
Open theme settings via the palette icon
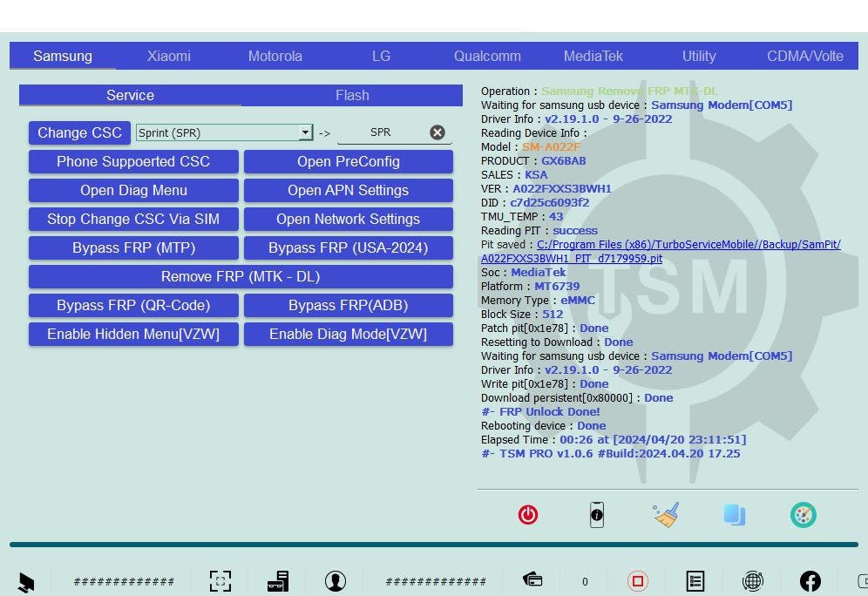click(803, 514)
